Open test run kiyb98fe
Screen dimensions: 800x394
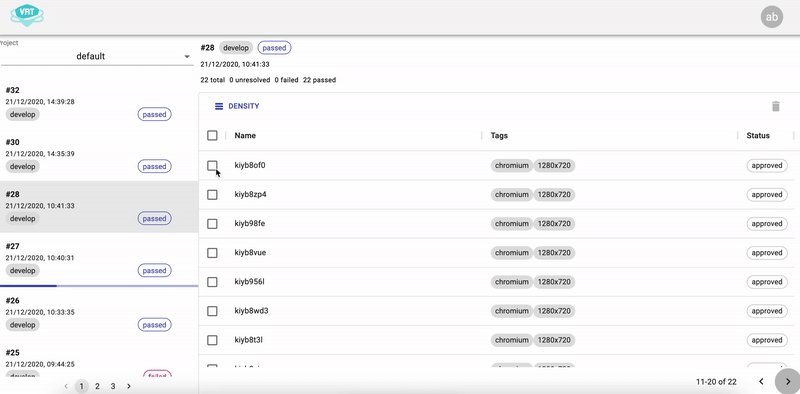[249, 224]
